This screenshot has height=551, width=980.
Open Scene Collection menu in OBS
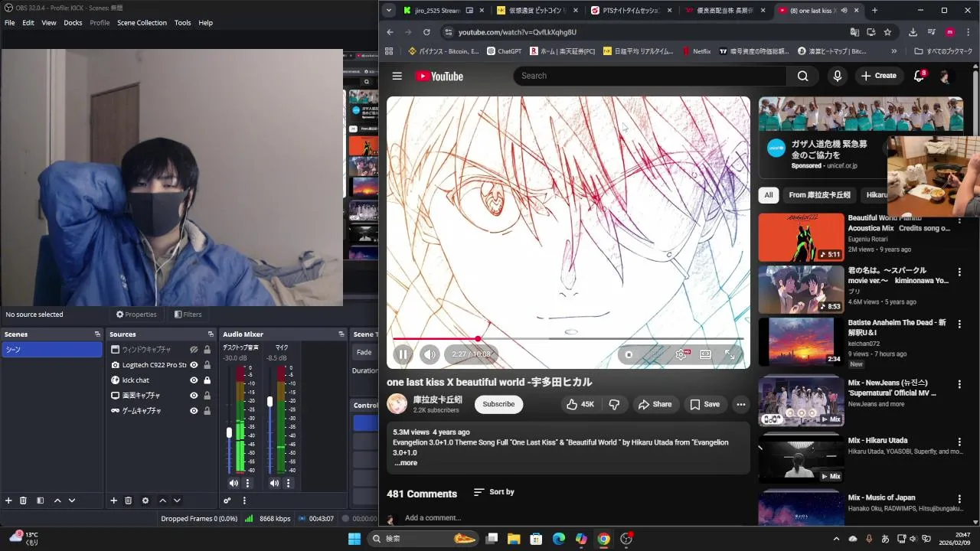tap(142, 23)
